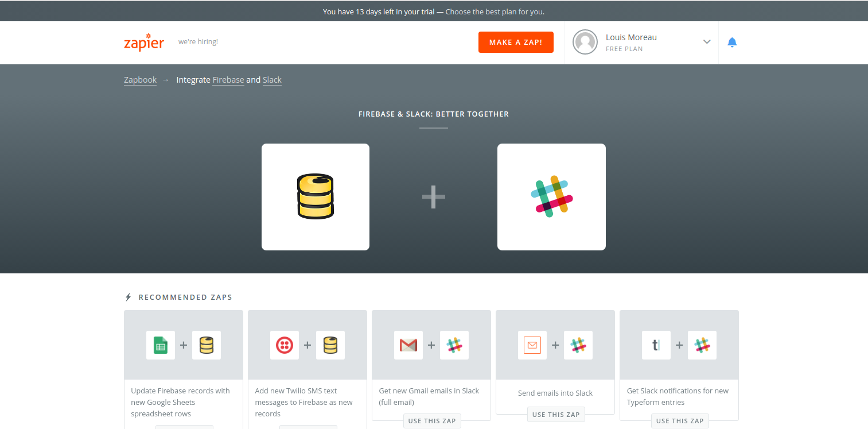
Task: Open the Slack breadcrumb link
Action: point(272,80)
